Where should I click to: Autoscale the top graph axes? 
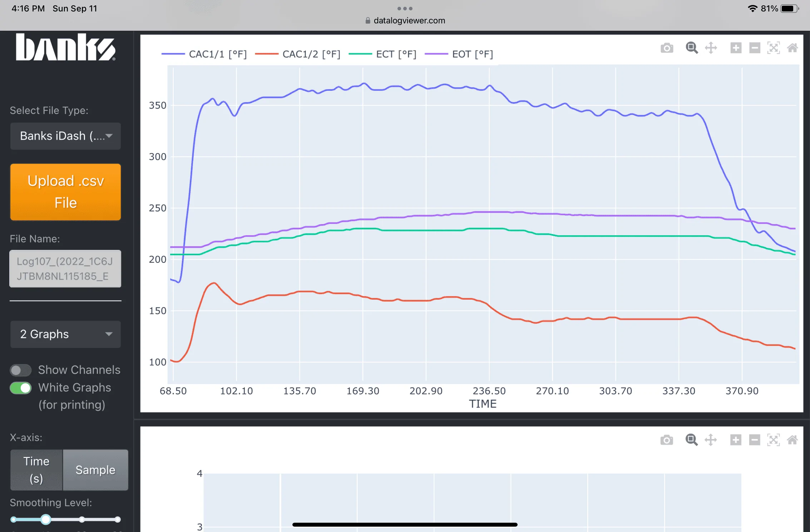tap(774, 48)
